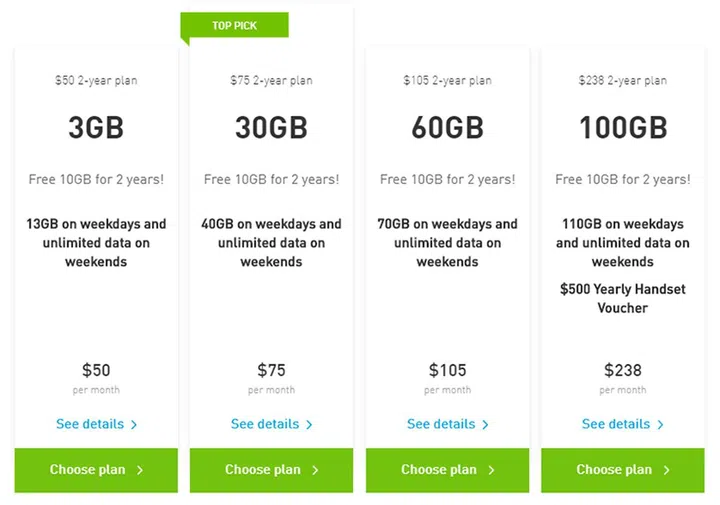
Task: Open See details for 30GB plan
Action: (265, 424)
